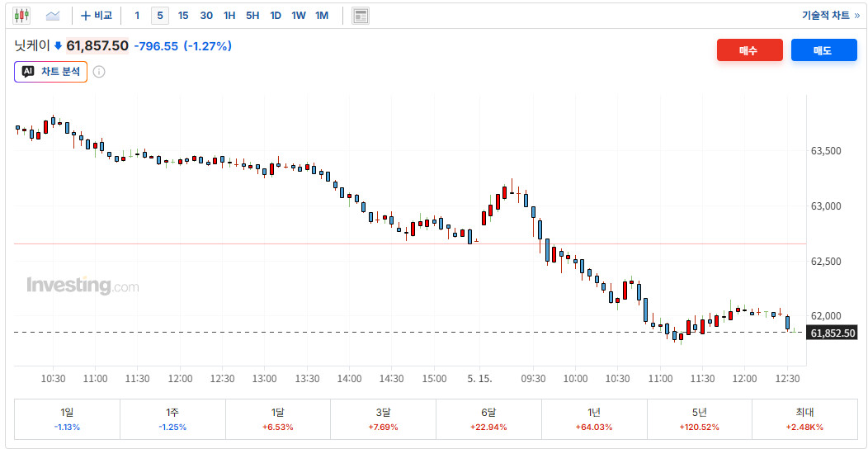Open the news/table layout icon in toolbar
Screen dimensions: 868x449
pos(361,16)
